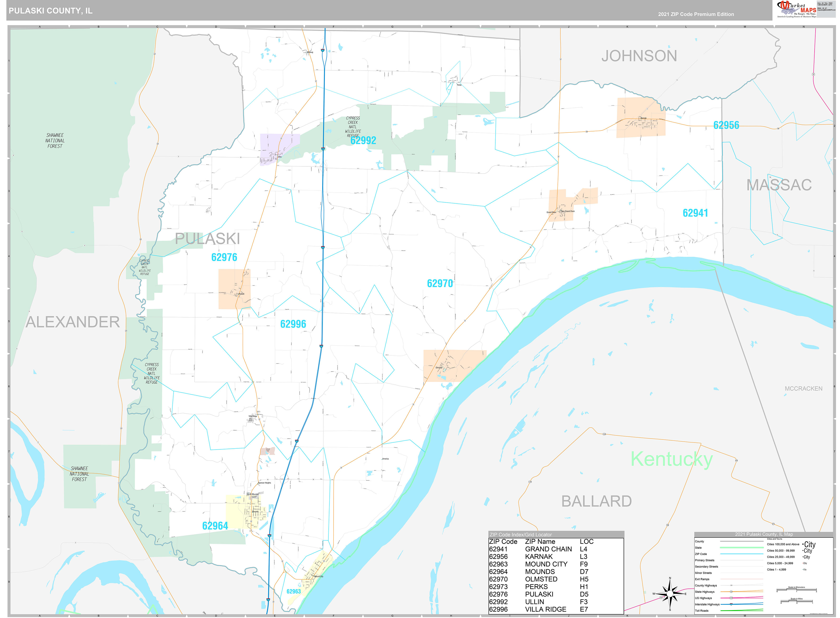Click the orange Karnak town area
This screenshot has height=618, width=840.
641,117
